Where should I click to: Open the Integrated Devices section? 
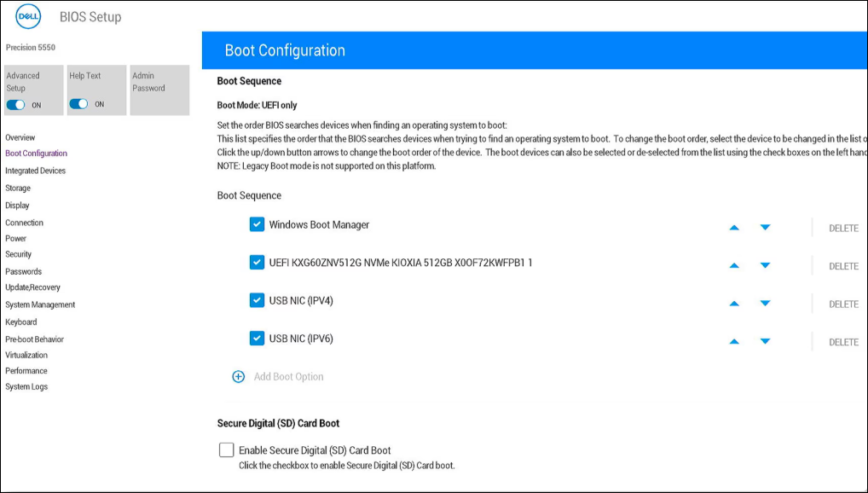pyautogui.click(x=35, y=171)
